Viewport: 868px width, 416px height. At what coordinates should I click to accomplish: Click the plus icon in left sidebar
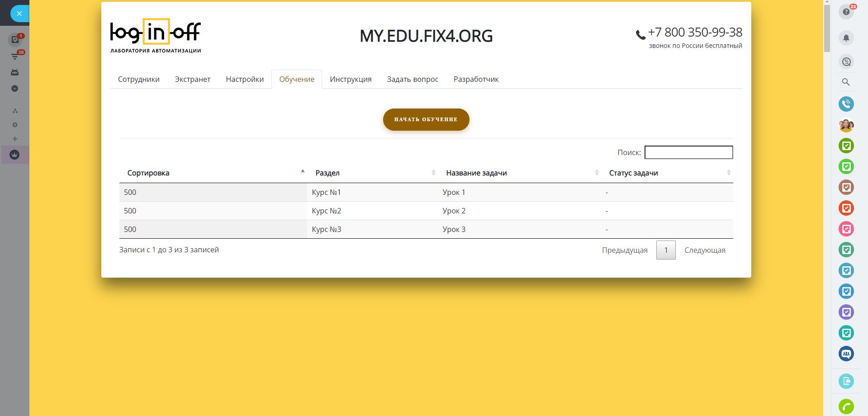tap(14, 139)
